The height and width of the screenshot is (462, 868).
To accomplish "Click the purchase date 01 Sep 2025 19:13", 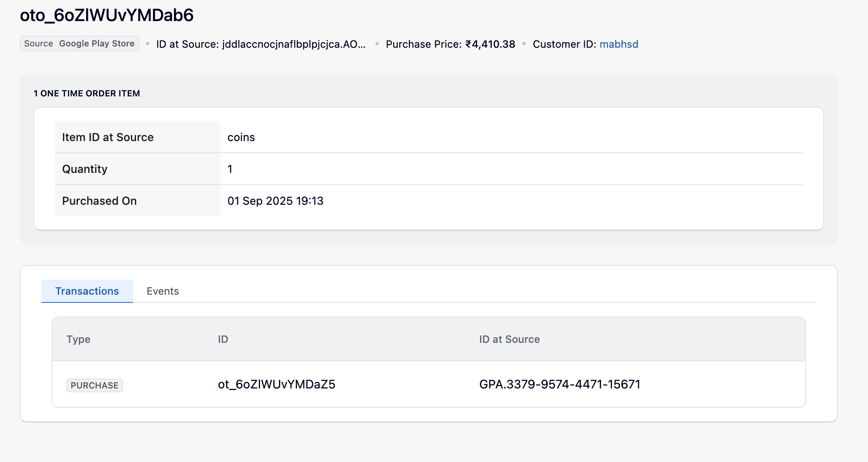I will tap(275, 201).
